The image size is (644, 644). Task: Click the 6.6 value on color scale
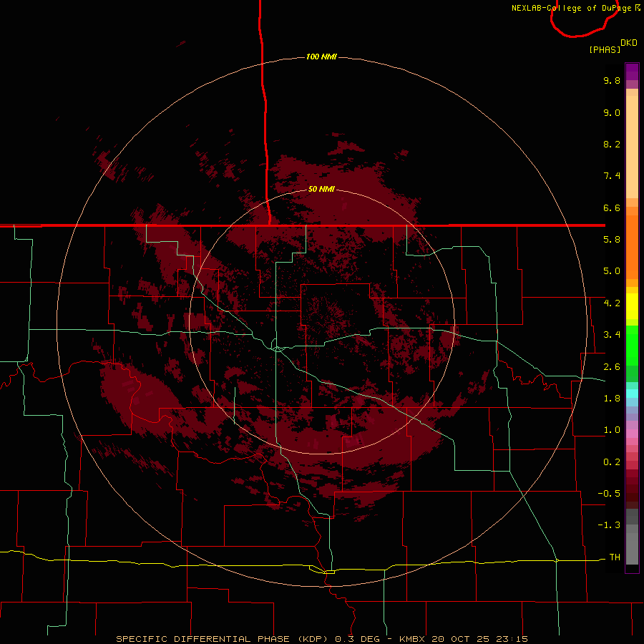point(612,208)
